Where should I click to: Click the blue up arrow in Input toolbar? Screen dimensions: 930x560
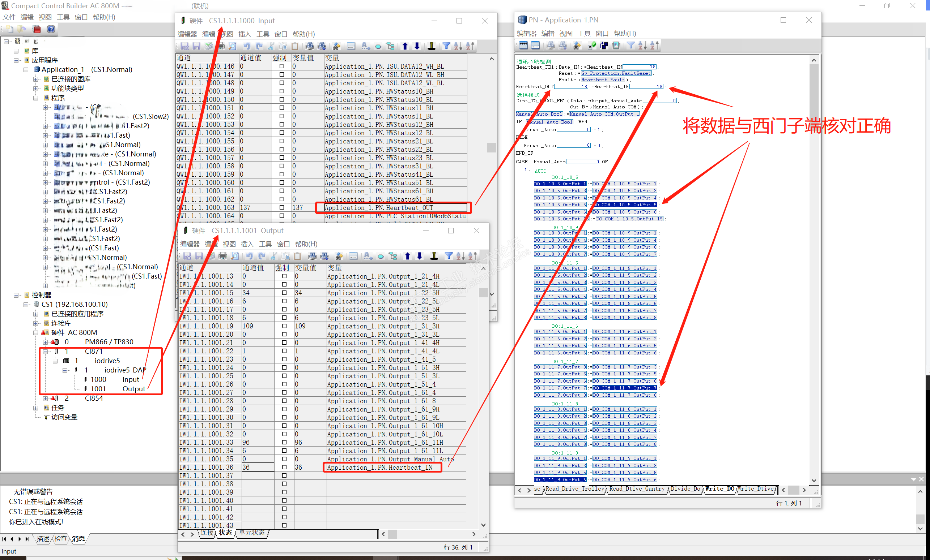405,46
